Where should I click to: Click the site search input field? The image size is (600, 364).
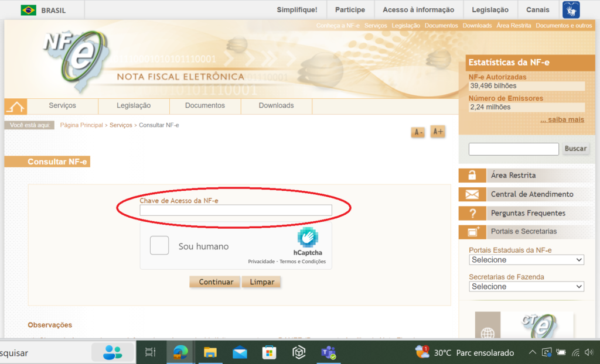tap(513, 149)
